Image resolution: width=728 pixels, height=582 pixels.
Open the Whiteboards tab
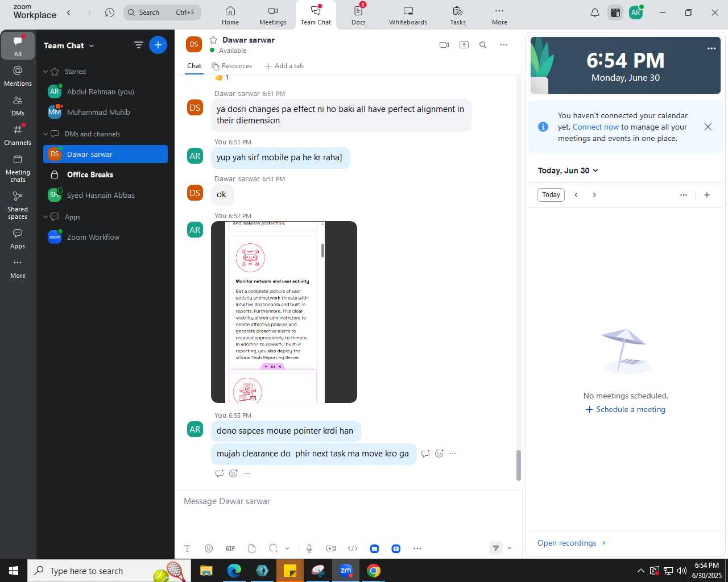coord(408,15)
